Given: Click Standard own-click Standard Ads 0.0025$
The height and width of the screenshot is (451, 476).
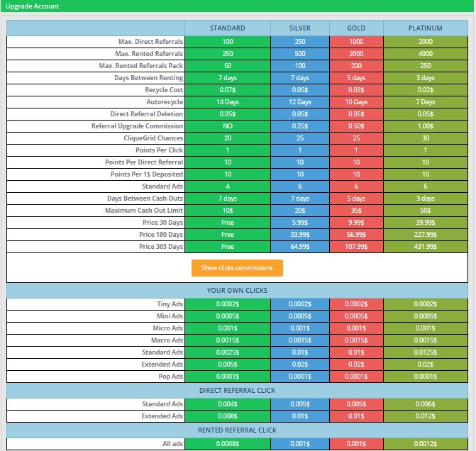Looking at the screenshot, I should click(x=228, y=352).
